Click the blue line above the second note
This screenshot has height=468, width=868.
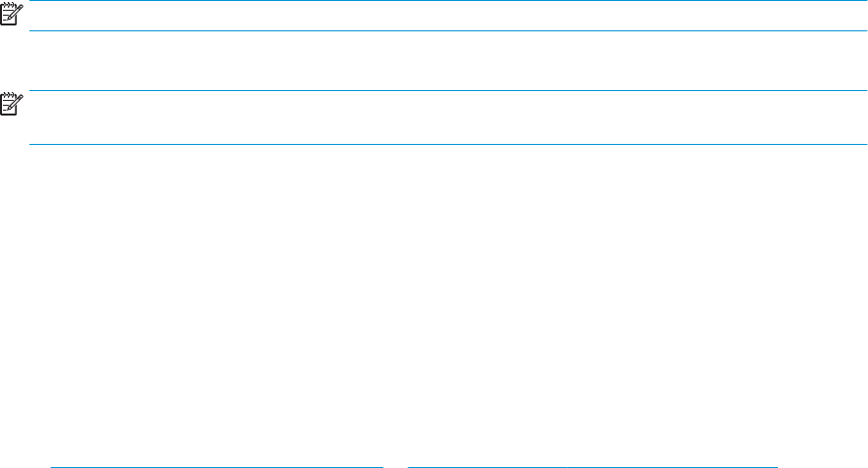(x=448, y=90)
